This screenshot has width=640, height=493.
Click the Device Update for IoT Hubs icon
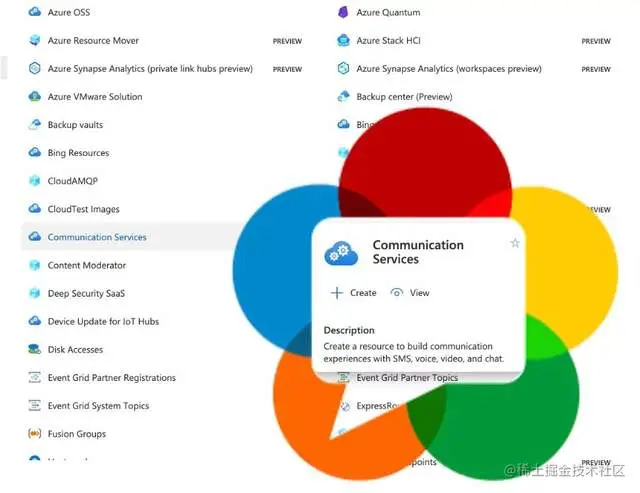(35, 321)
